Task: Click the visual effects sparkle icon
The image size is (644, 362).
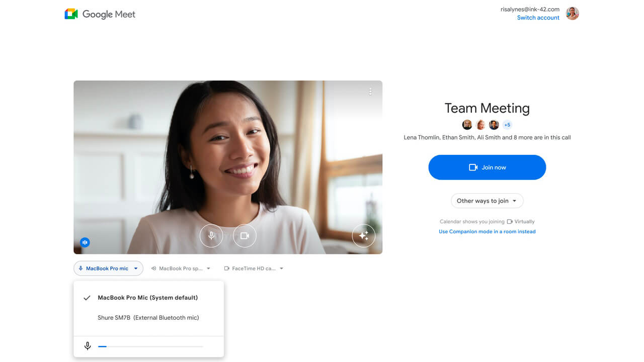Action: [363, 235]
